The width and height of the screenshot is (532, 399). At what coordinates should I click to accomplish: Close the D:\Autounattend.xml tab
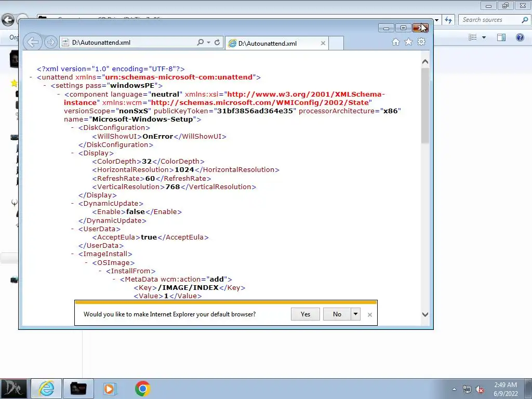pyautogui.click(x=323, y=43)
